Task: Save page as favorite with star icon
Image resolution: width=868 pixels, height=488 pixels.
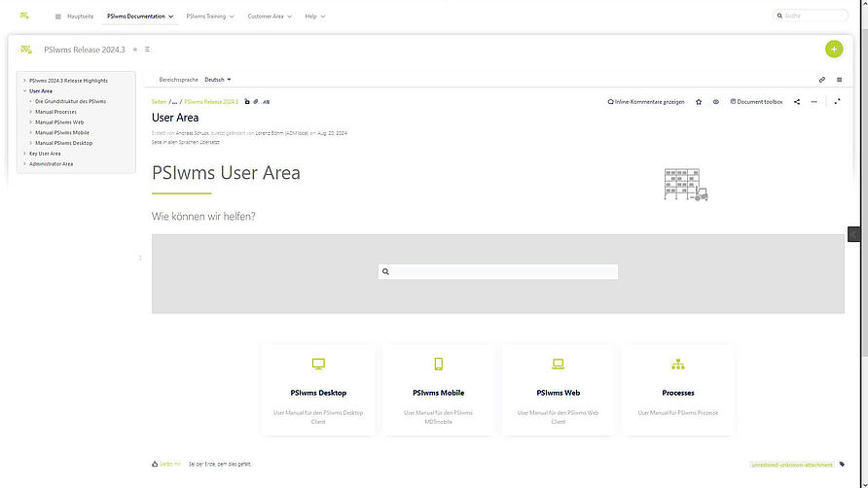Action: pyautogui.click(x=699, y=102)
